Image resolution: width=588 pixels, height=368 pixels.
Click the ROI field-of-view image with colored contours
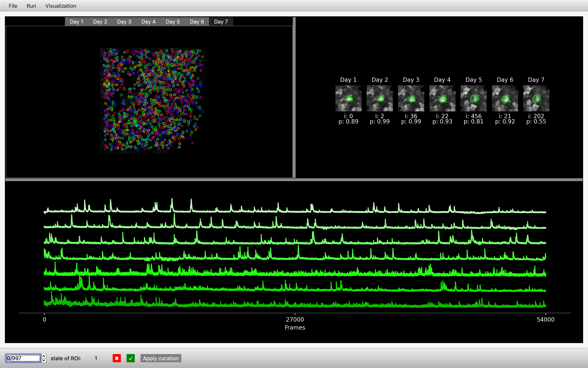tap(153, 101)
